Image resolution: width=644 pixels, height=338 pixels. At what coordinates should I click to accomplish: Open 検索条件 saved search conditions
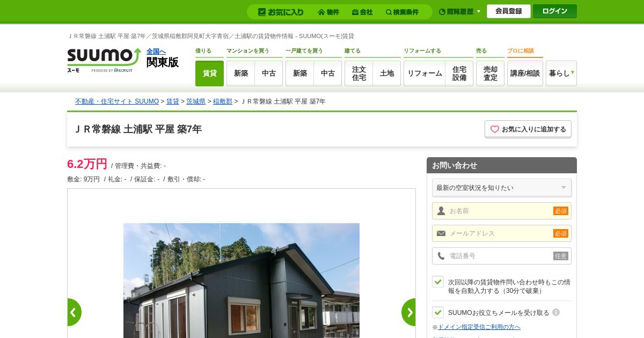[x=402, y=12]
